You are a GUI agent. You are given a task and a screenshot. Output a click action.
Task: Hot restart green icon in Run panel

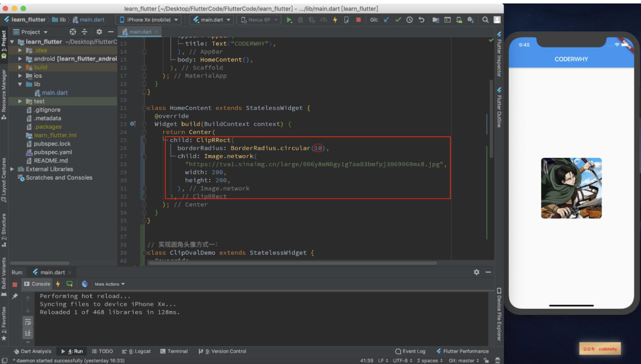[x=70, y=284]
